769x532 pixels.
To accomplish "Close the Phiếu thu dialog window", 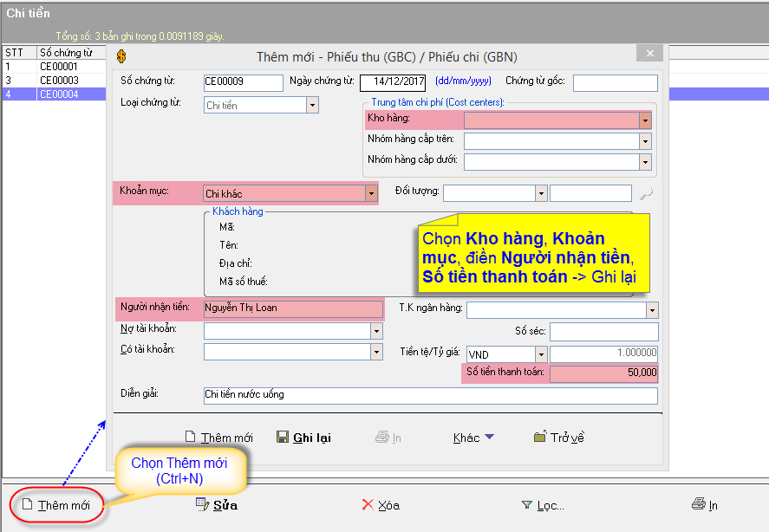I will tap(648, 54).
